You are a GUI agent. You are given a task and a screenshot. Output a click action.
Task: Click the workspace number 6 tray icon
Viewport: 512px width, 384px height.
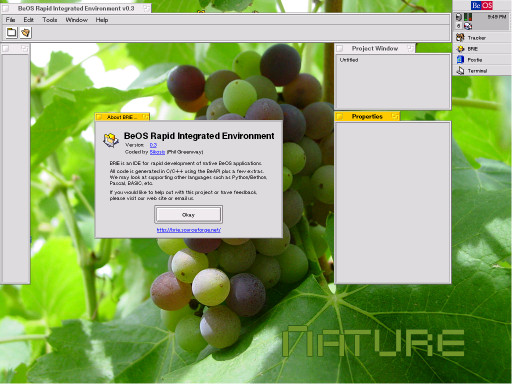(x=459, y=26)
